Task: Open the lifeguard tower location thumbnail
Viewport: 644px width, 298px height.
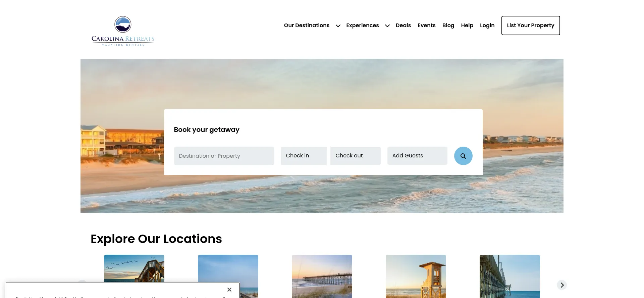Action: pyautogui.click(x=416, y=276)
